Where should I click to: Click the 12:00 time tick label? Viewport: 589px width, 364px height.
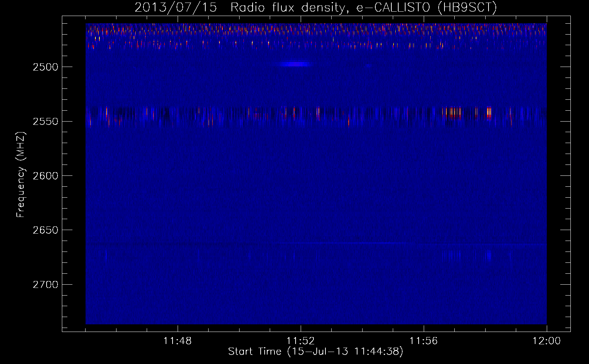click(546, 341)
